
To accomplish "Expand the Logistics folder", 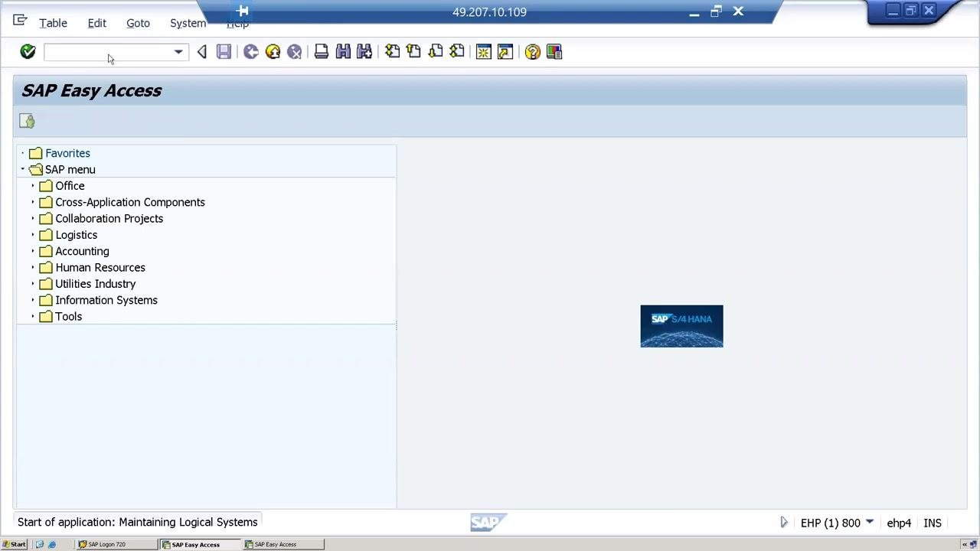I will 33,235.
